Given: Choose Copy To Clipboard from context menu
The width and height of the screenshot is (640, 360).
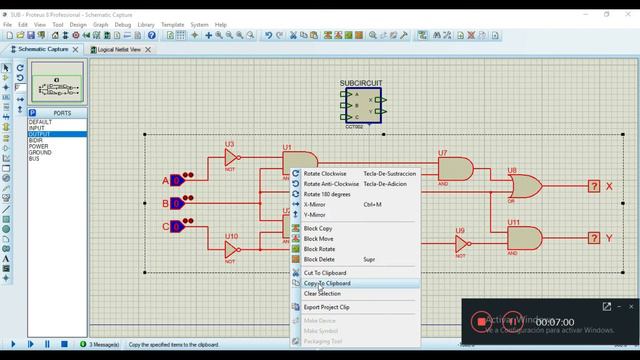Looking at the screenshot, I should tap(356, 283).
